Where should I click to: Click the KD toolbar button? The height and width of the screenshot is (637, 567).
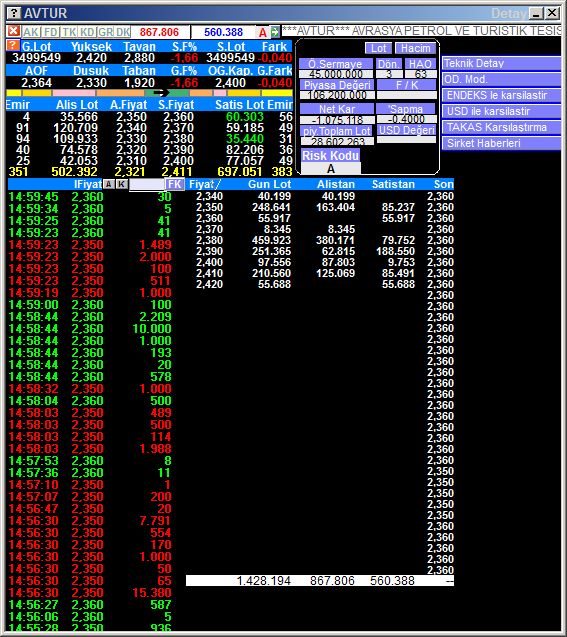[87, 32]
